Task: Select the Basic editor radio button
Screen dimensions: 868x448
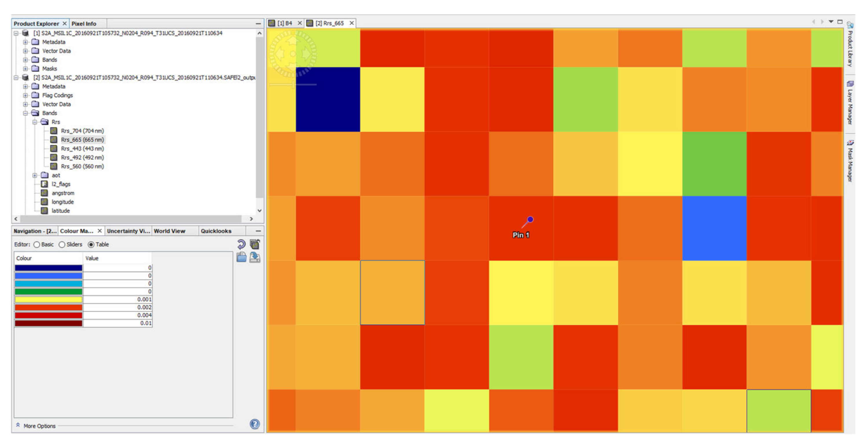Action: 37,245
